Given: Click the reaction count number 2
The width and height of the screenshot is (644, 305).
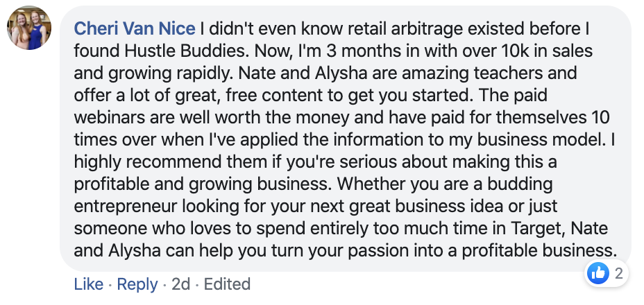Looking at the screenshot, I should point(618,273).
